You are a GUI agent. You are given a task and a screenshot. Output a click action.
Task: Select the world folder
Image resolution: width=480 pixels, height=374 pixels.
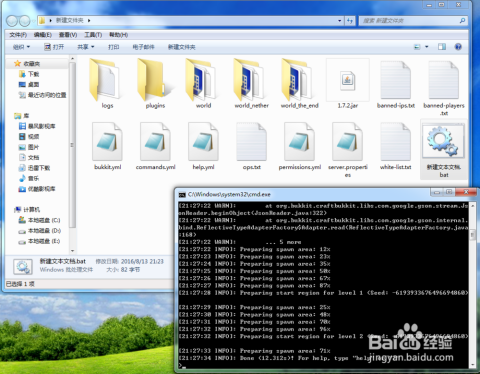coord(201,79)
